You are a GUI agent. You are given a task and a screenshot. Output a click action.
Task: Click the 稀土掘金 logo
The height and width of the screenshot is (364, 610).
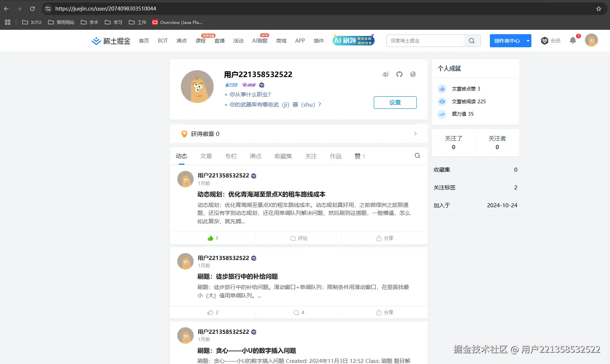tap(110, 41)
